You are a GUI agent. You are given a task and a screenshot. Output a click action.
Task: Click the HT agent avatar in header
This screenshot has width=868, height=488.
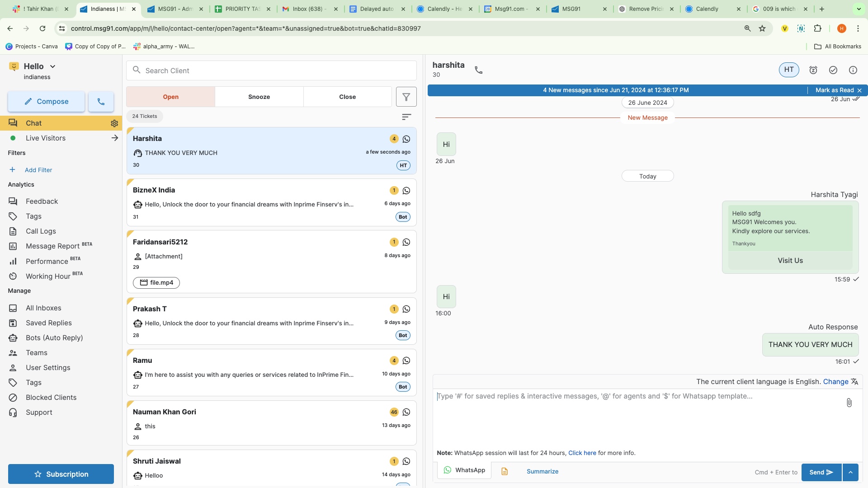click(x=789, y=70)
